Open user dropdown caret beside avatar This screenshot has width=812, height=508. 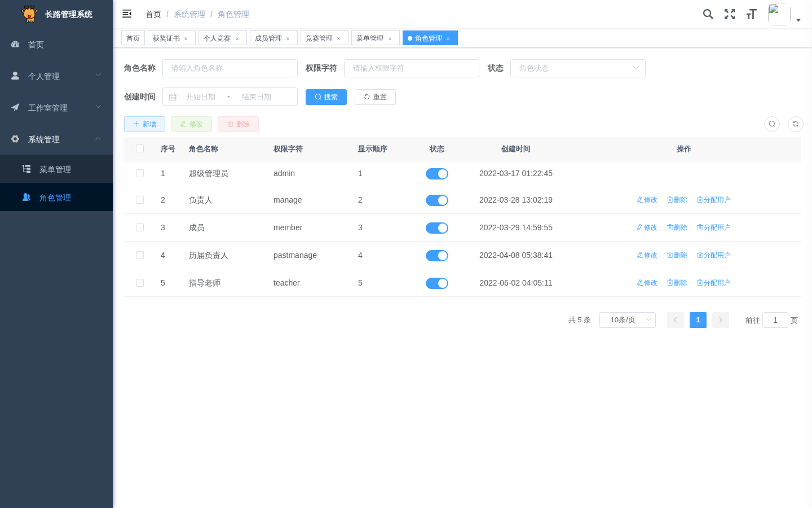pyautogui.click(x=798, y=20)
